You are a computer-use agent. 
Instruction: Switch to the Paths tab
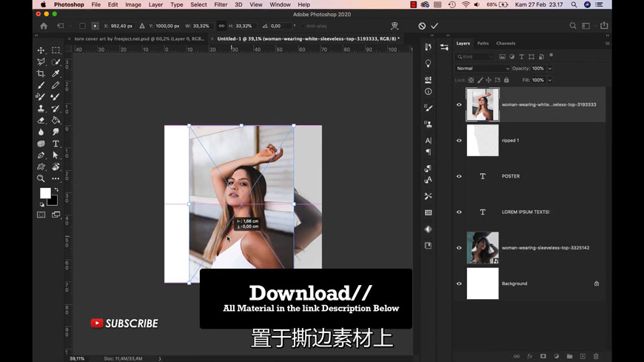pos(483,43)
